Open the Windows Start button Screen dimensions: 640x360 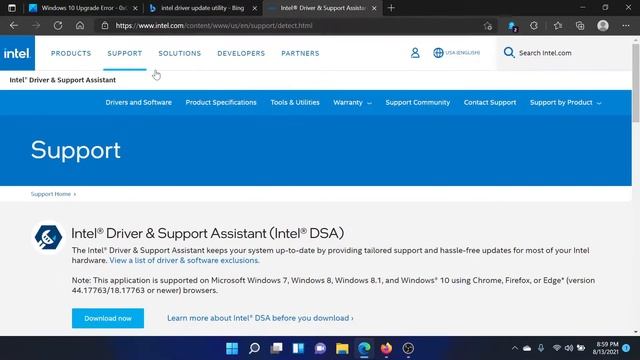232,348
